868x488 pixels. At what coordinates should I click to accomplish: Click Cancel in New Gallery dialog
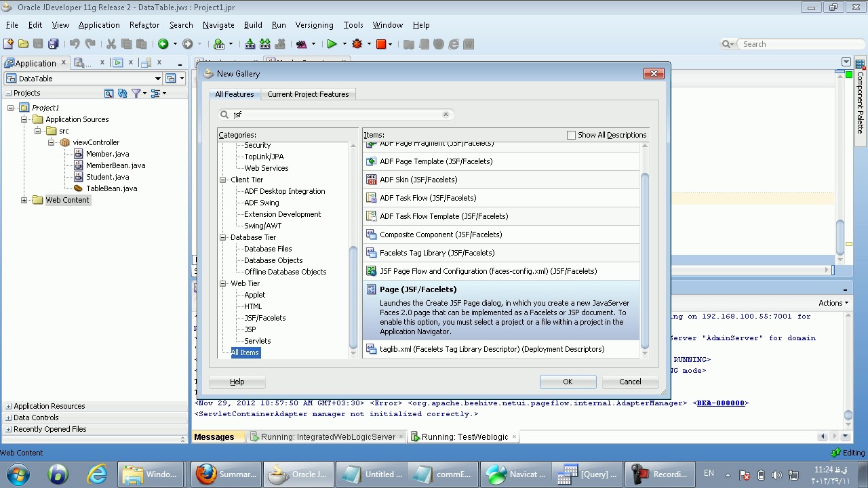click(x=630, y=382)
